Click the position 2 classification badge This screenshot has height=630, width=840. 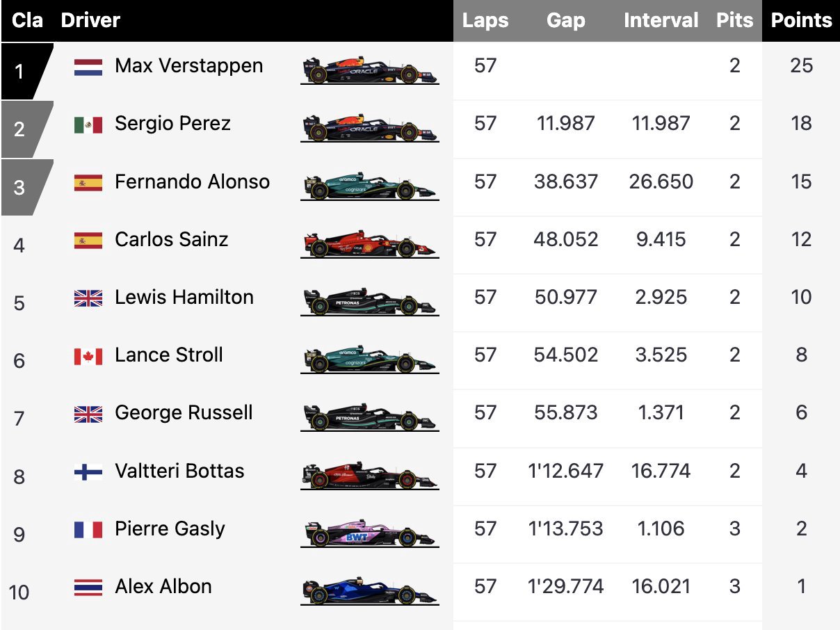pos(26,129)
